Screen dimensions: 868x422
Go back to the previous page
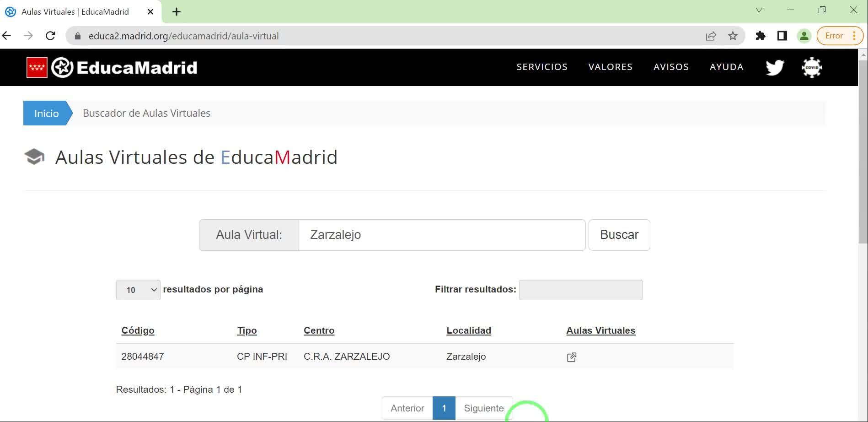tap(7, 36)
